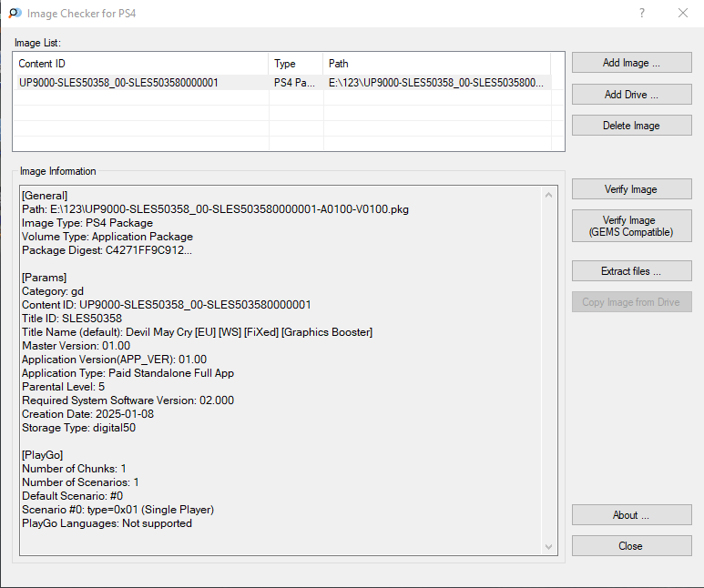Click 'Default Scenario: #0' line
The width and height of the screenshot is (704, 588).
[x=72, y=496]
